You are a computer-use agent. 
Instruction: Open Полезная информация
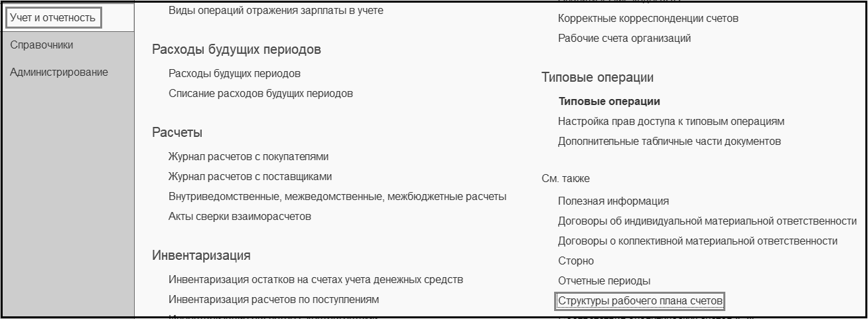pyautogui.click(x=613, y=201)
